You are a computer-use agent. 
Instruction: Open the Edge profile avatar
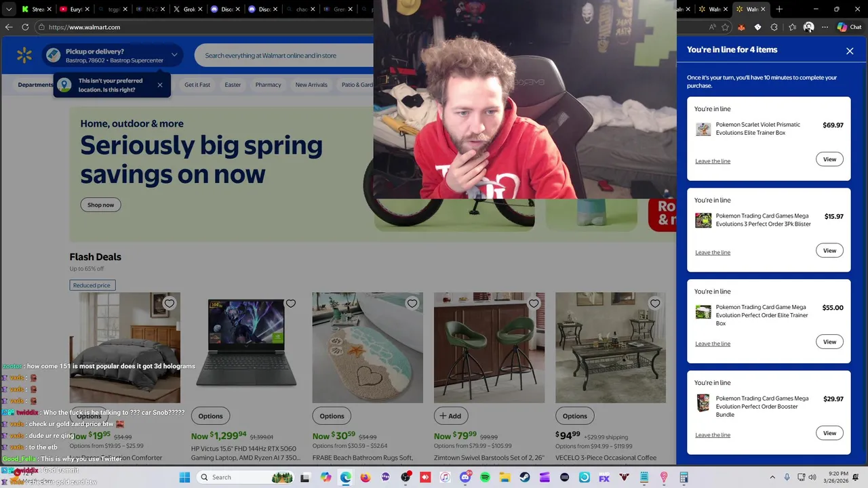click(x=808, y=27)
